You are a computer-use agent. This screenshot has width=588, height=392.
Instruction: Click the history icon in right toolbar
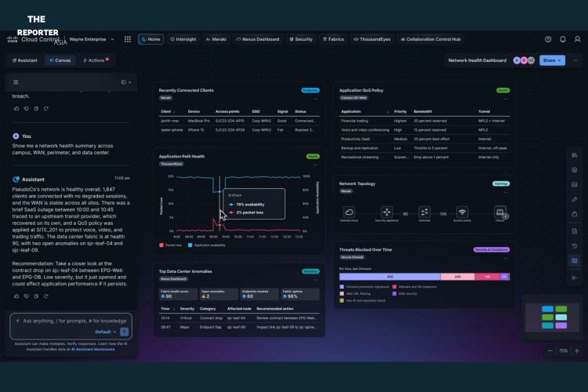pyautogui.click(x=574, y=245)
